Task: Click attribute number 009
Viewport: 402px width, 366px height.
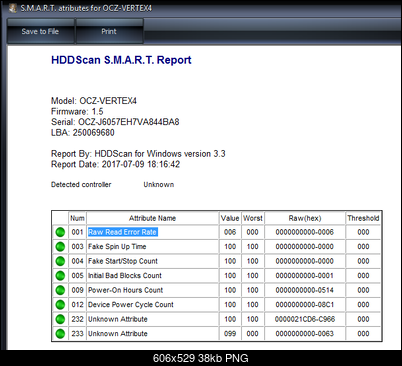Action: (77, 290)
